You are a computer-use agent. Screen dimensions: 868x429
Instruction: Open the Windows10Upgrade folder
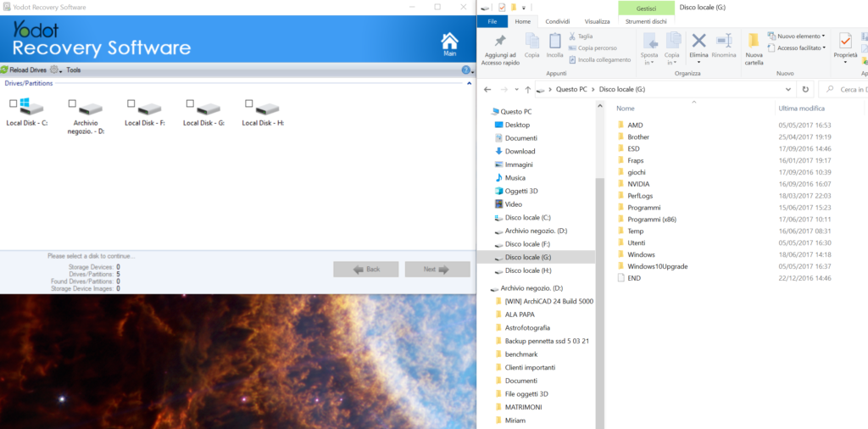pos(657,266)
